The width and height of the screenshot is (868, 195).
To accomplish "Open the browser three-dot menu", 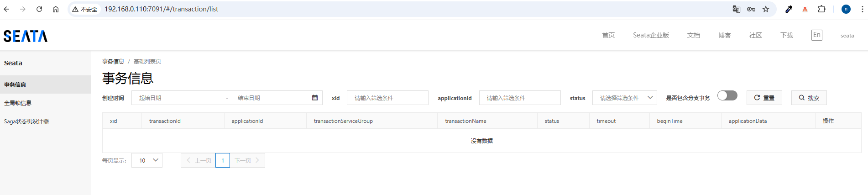I will point(862,9).
